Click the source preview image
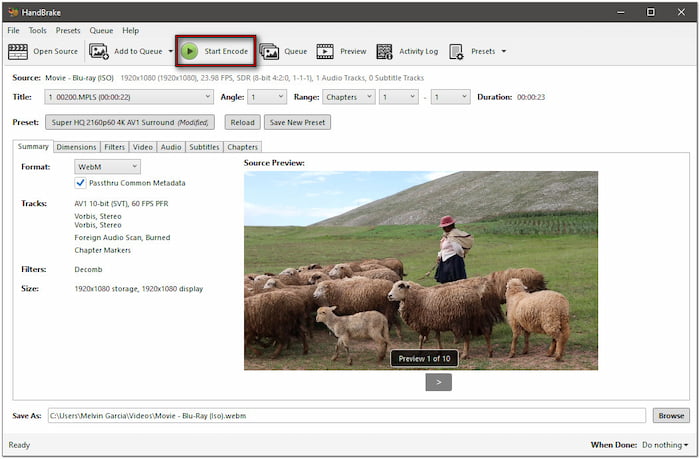Viewport: 700px width, 459px height. [x=421, y=271]
